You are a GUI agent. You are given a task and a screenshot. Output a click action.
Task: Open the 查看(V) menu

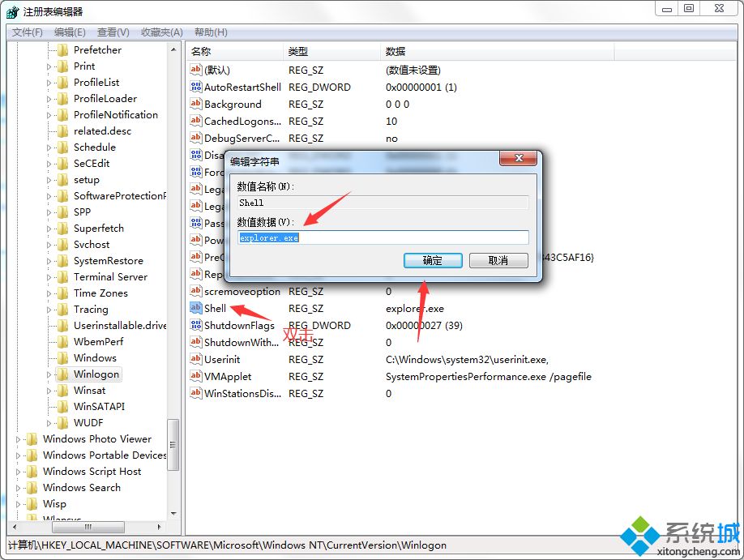[113, 32]
